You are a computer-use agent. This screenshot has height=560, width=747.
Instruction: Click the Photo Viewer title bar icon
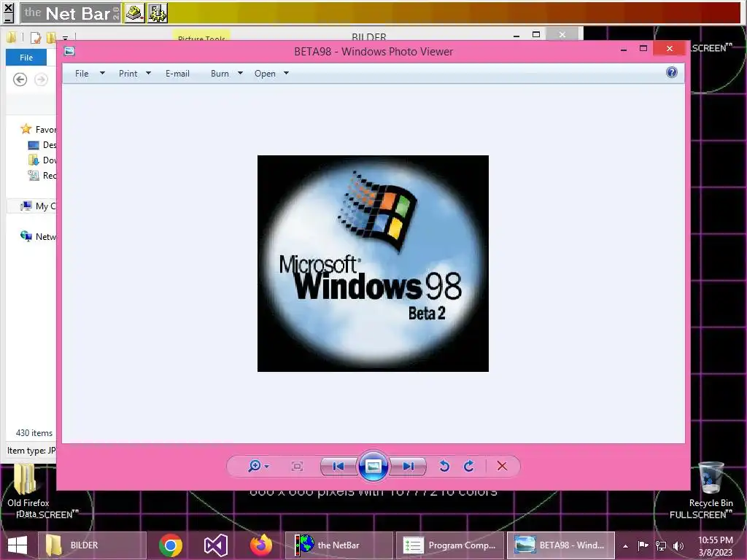point(69,51)
